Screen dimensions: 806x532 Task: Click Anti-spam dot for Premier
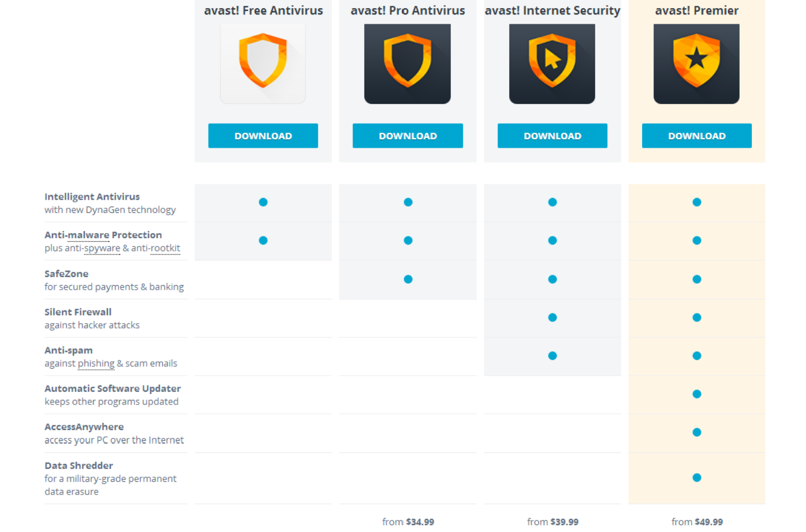[x=697, y=356]
